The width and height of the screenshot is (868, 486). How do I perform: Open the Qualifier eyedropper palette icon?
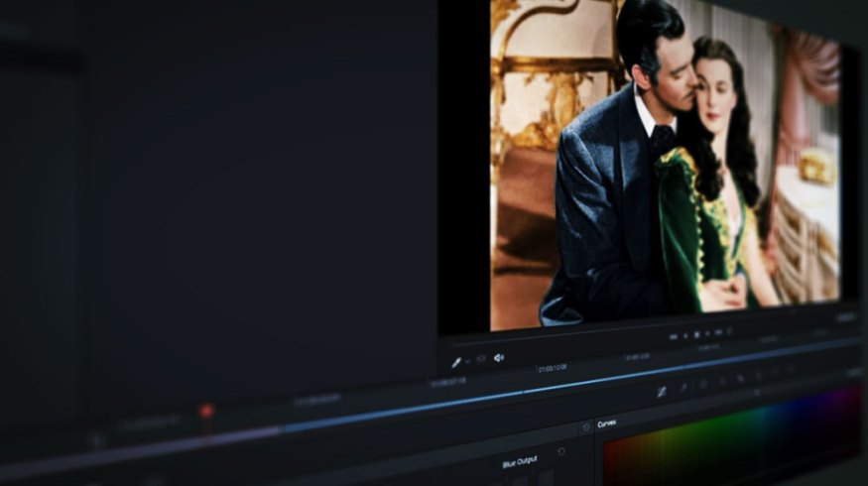[x=682, y=388]
